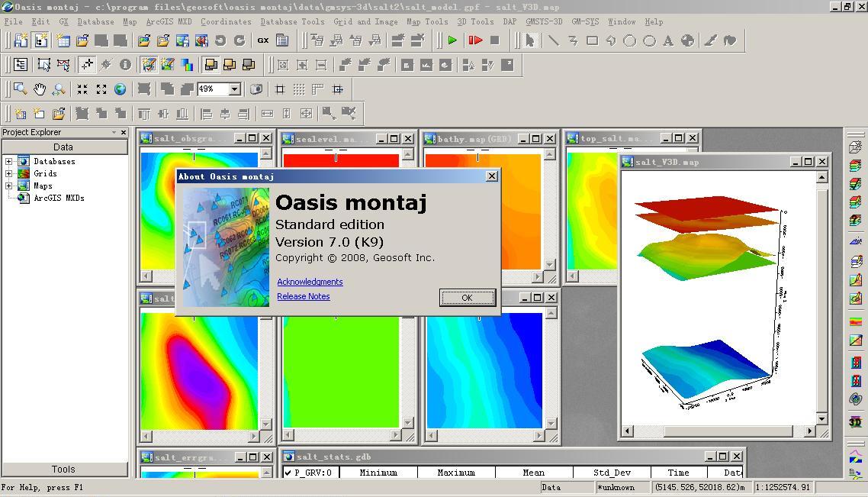Click the Time column header in salt_stats.gdb
Screen dimensions: 868x497
tap(679, 473)
